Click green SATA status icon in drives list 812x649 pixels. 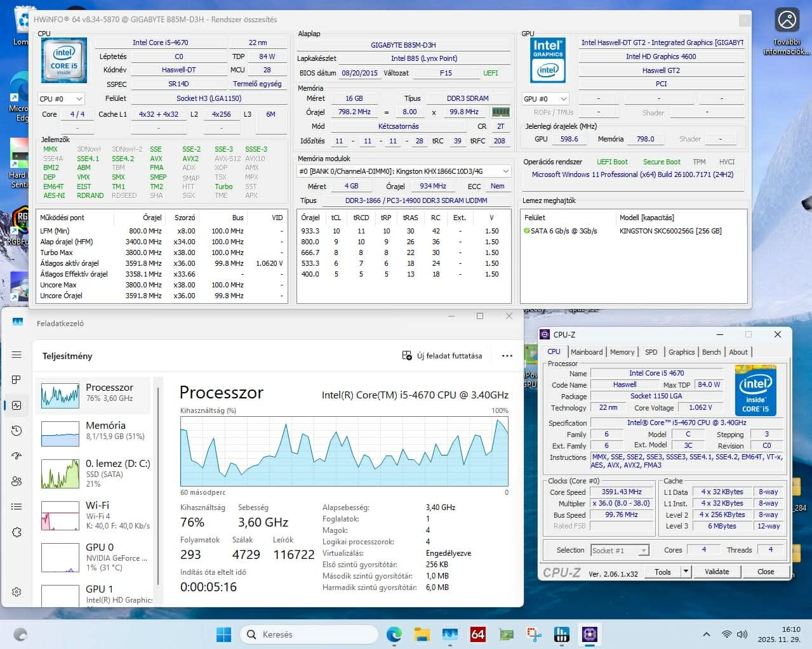pyautogui.click(x=526, y=231)
